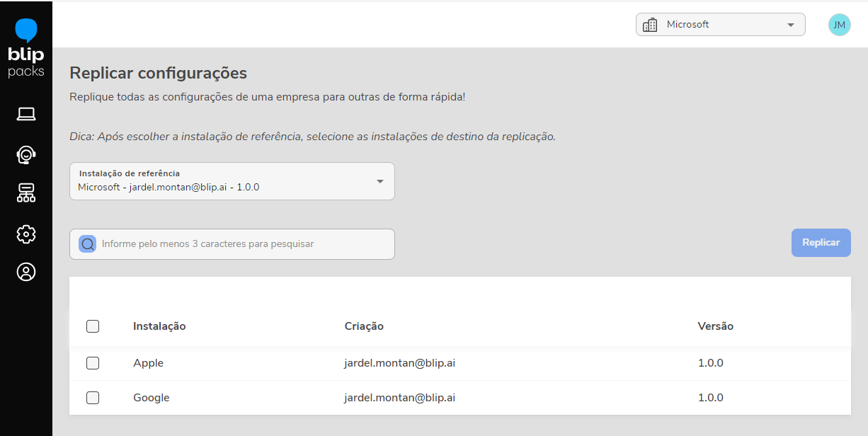Image resolution: width=868 pixels, height=436 pixels.
Task: Open the Blip Packs logo home
Action: pyautogui.click(x=26, y=48)
